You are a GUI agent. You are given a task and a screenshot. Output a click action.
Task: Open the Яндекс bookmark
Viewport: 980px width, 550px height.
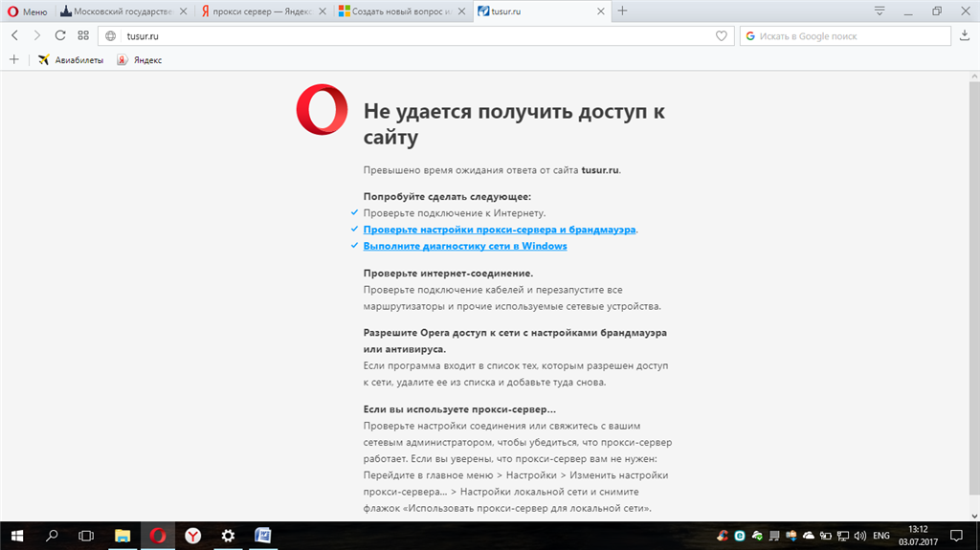tap(140, 60)
